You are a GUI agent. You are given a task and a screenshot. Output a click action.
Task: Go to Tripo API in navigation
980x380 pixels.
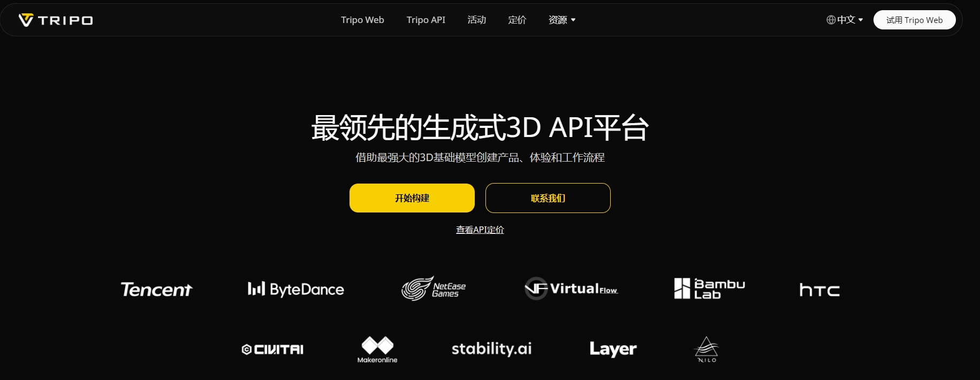426,20
